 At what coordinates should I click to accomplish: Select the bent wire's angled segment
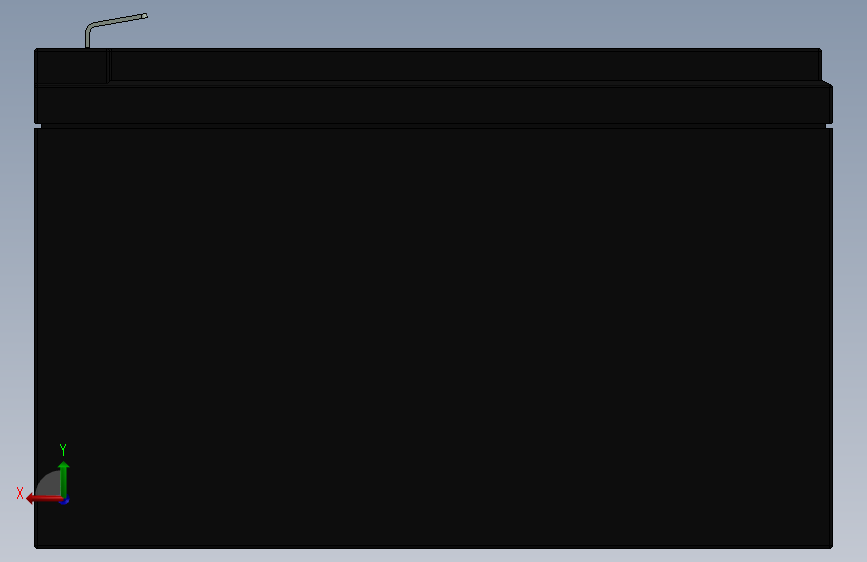pos(118,20)
